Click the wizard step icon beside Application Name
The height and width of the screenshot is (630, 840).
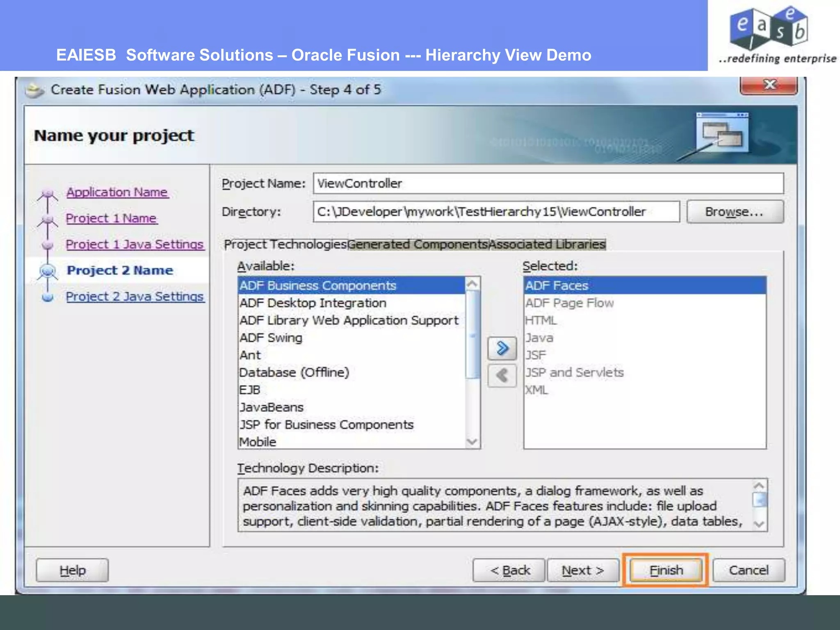click(48, 195)
